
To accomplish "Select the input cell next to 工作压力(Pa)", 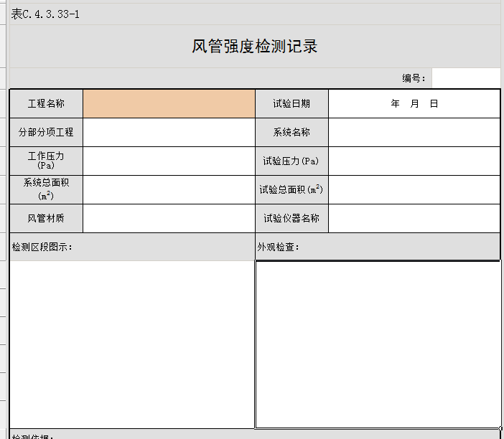I will coord(169,161).
